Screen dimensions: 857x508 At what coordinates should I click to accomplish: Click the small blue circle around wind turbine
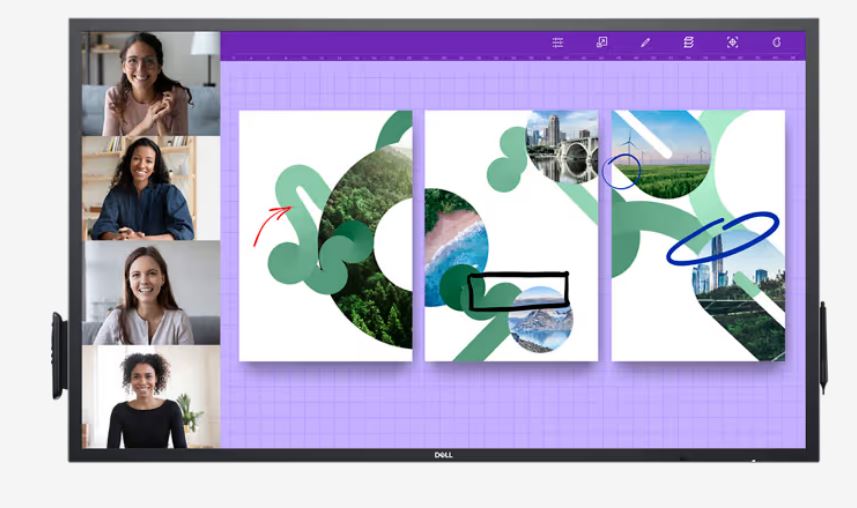621,172
